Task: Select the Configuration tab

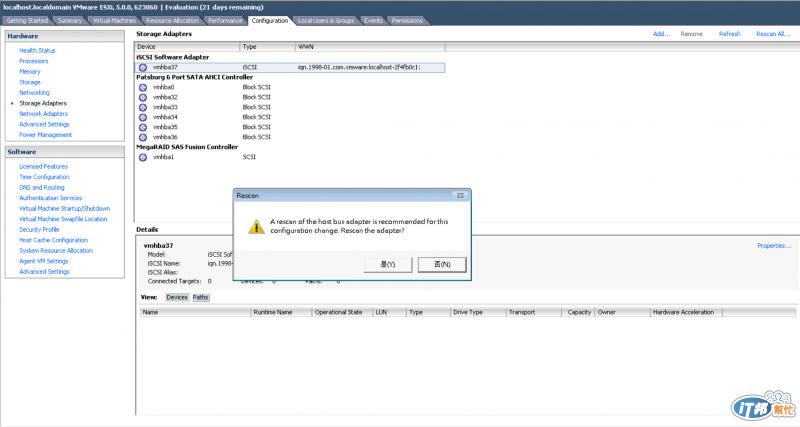Action: tap(269, 20)
